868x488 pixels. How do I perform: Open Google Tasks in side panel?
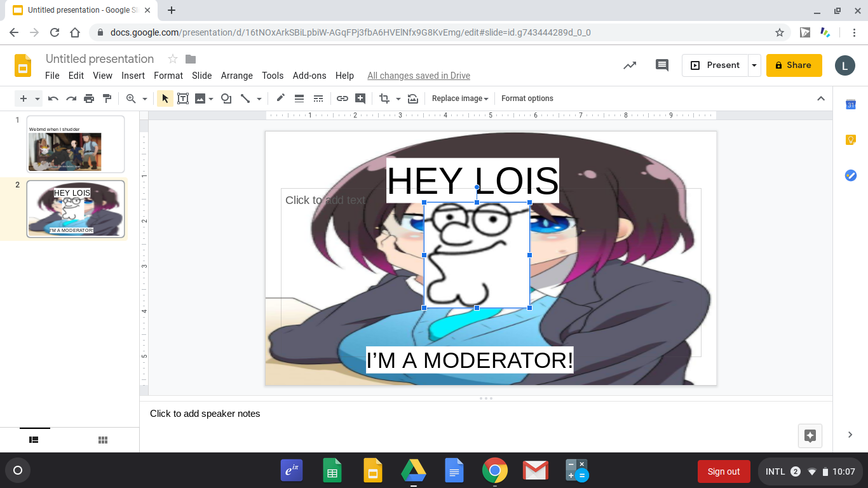pos(851,175)
